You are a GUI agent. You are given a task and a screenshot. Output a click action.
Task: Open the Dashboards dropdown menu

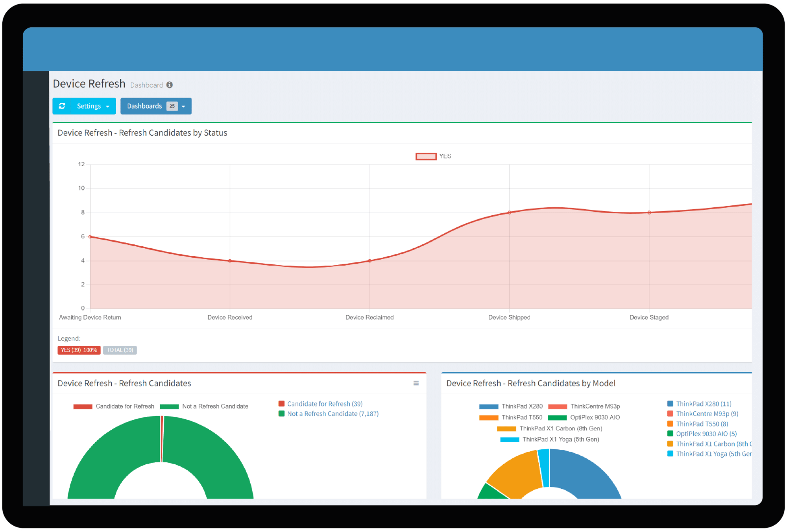coord(156,106)
